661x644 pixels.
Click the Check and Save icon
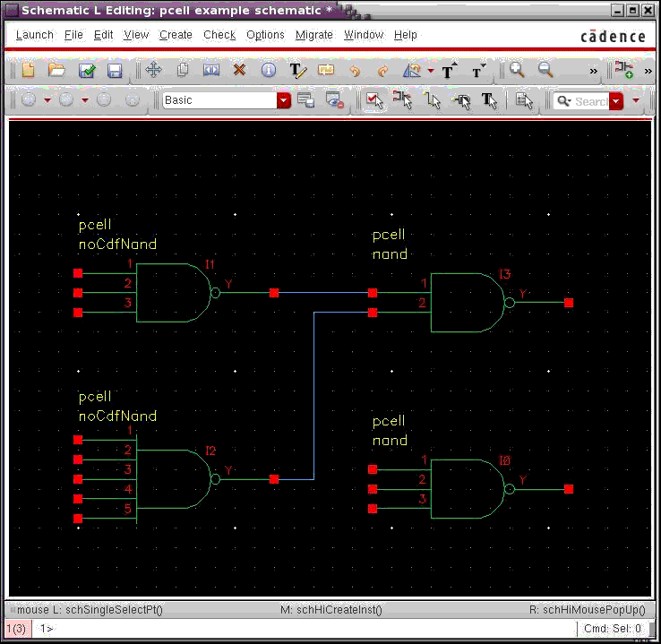(x=87, y=70)
